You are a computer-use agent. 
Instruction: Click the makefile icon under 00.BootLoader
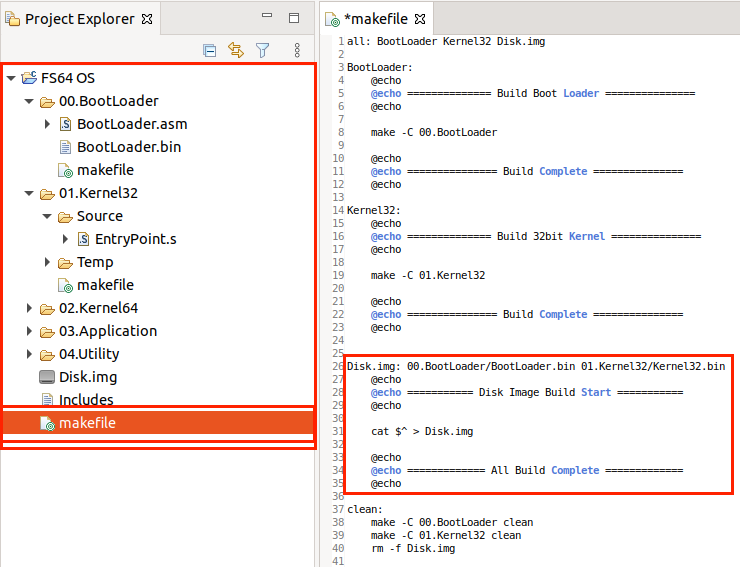(x=65, y=170)
